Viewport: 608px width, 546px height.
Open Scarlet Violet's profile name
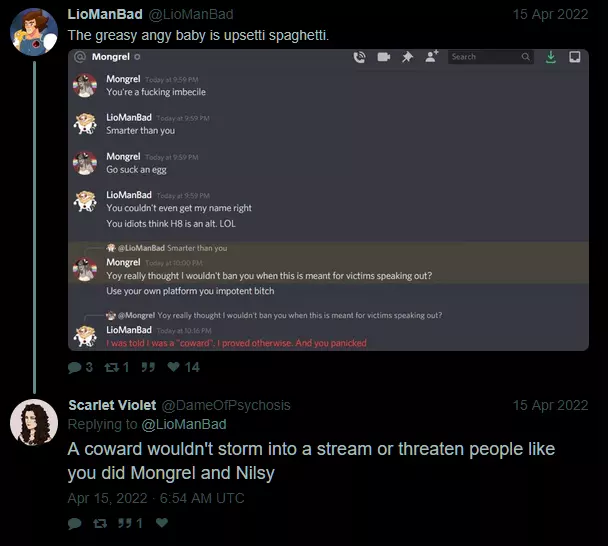point(112,405)
